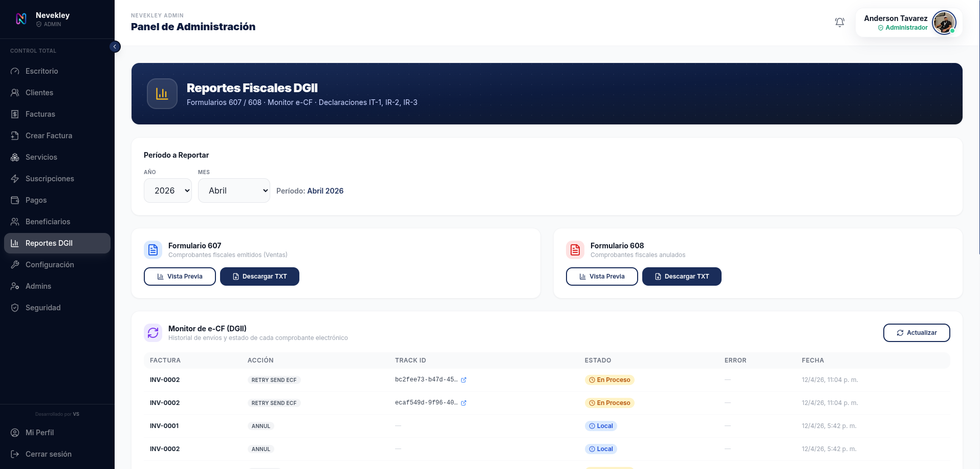Click the INV-0001 invoice cell
Screen dimensions: 980x469
(x=164, y=426)
